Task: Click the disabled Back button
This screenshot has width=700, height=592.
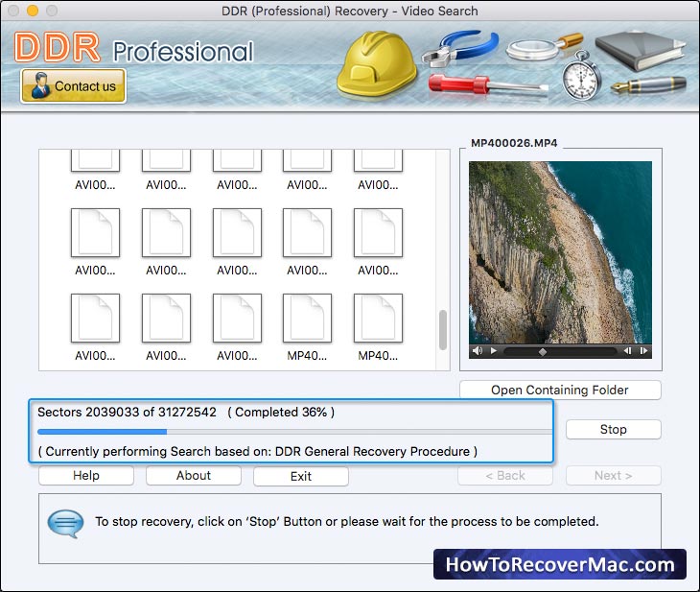Action: tap(505, 475)
